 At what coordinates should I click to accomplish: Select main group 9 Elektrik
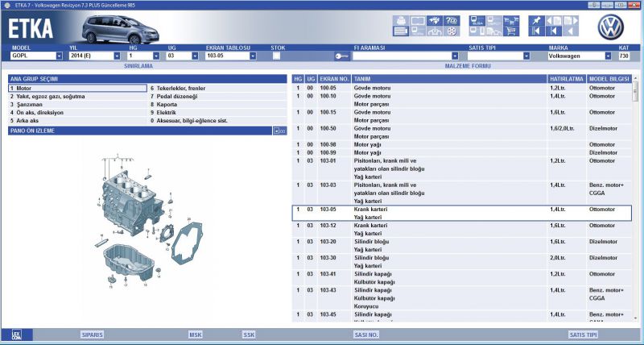coord(217,112)
